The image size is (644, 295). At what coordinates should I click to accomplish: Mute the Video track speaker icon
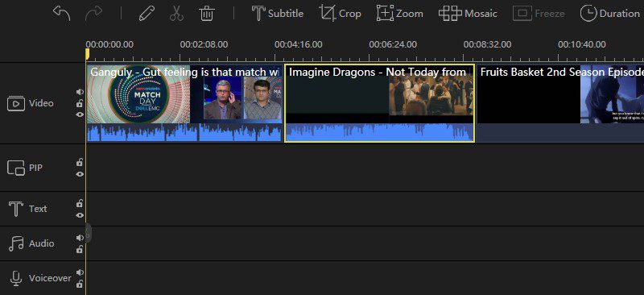pos(80,92)
